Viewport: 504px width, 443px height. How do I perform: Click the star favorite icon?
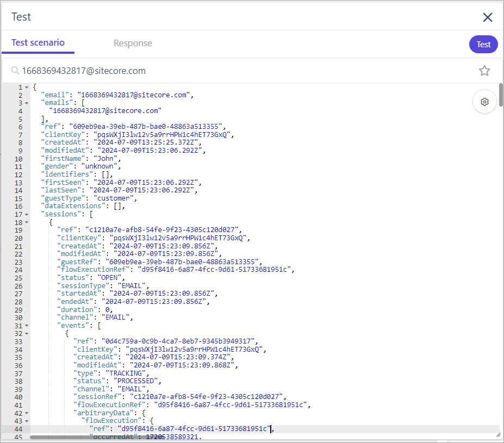(484, 71)
